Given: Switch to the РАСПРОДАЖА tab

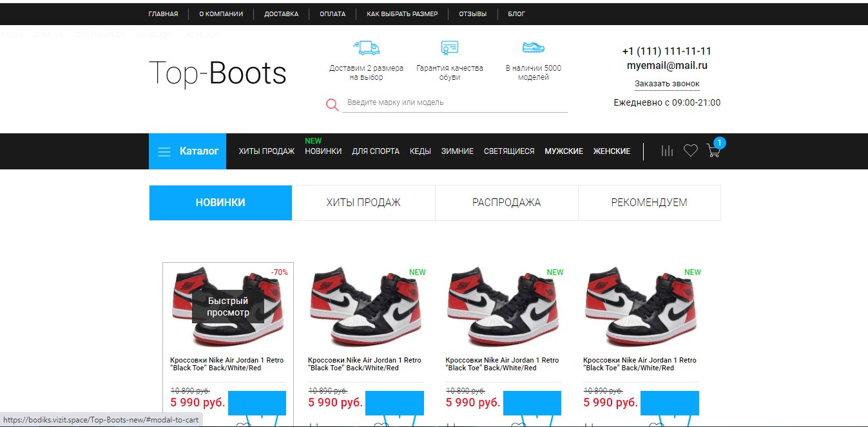Looking at the screenshot, I should click(506, 202).
